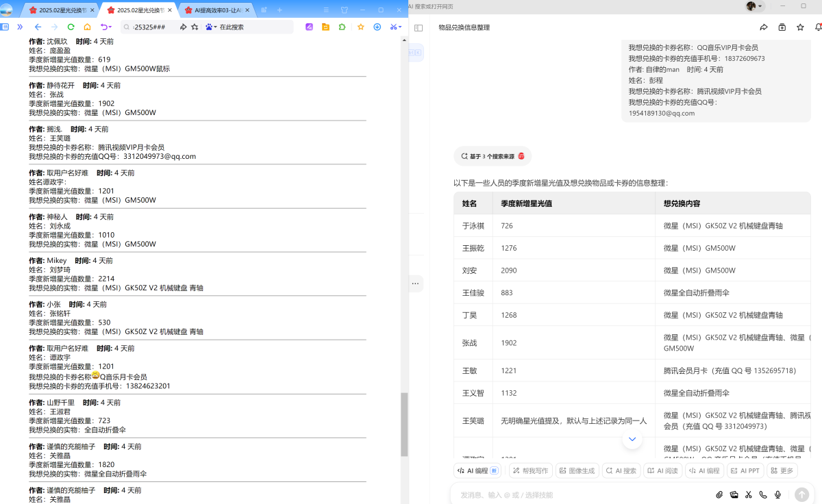
Task: Select the 帮我写作 skill button
Action: coord(530,470)
